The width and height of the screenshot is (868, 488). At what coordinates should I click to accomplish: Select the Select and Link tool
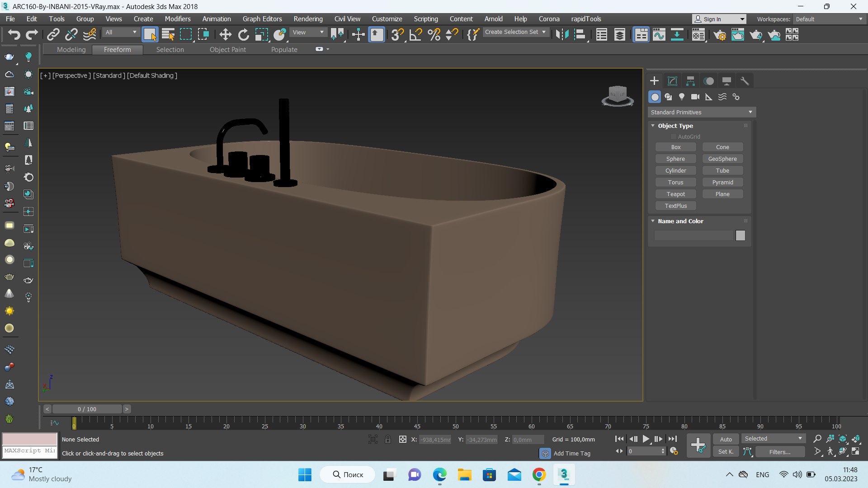[53, 34]
